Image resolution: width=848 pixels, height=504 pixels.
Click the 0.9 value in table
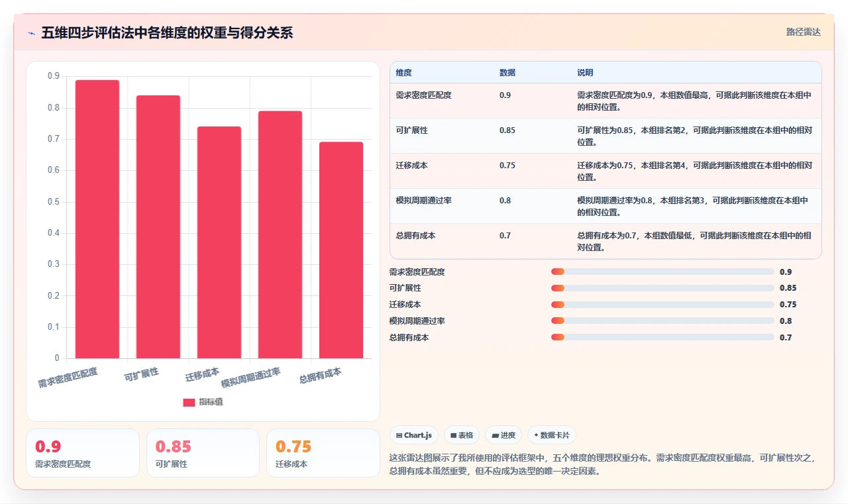[505, 95]
